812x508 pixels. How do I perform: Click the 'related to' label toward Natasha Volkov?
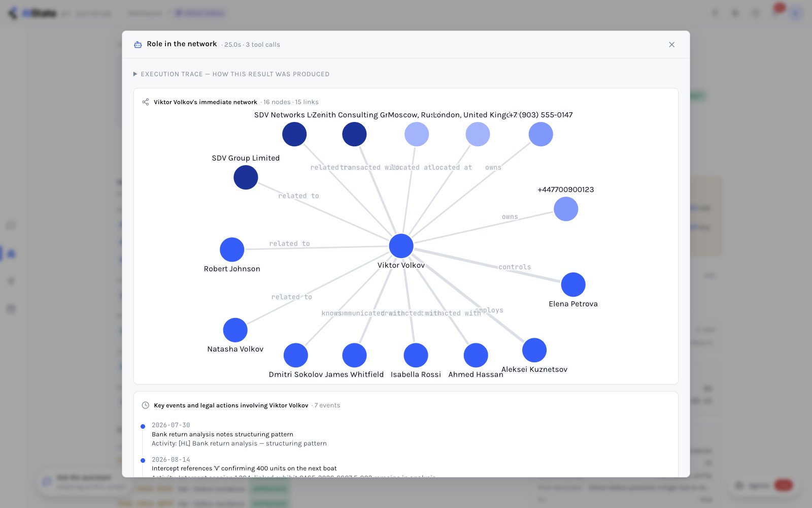click(291, 297)
